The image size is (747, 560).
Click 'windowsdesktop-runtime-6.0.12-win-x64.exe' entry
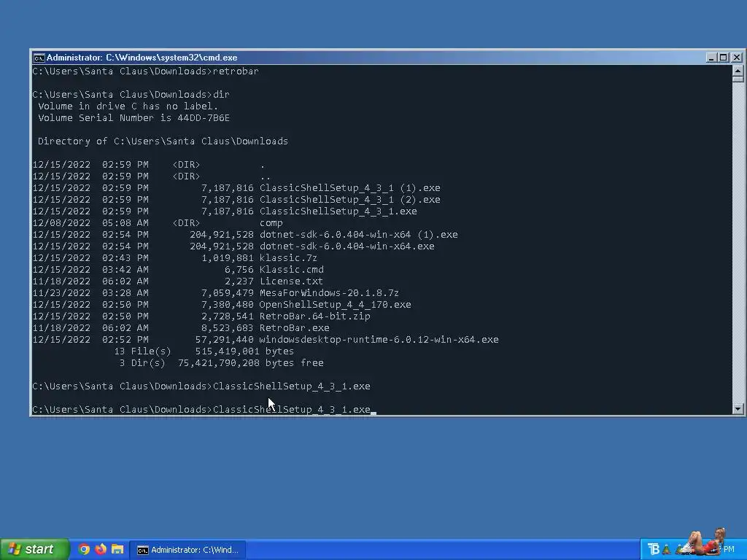pos(379,340)
